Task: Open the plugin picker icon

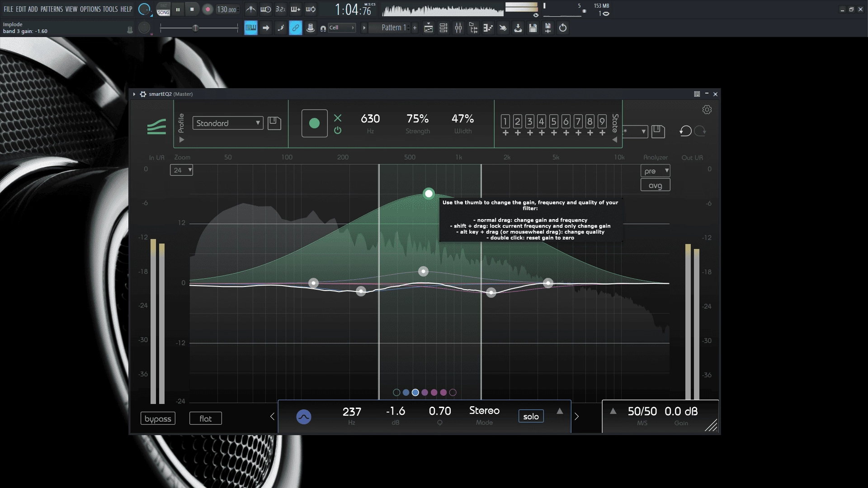Action: tap(503, 28)
